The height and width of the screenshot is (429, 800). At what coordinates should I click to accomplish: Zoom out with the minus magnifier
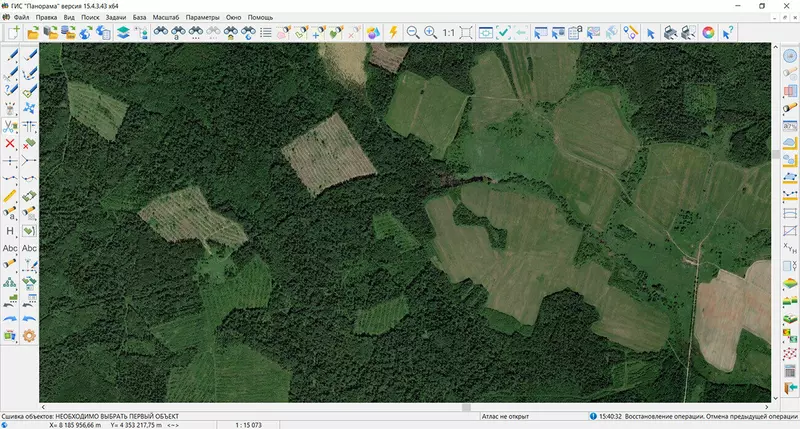(412, 33)
